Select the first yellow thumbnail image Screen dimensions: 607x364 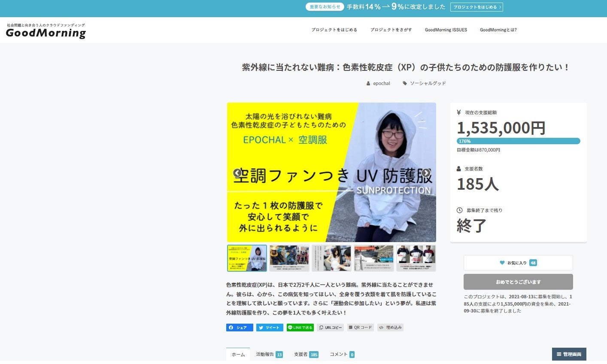247,258
